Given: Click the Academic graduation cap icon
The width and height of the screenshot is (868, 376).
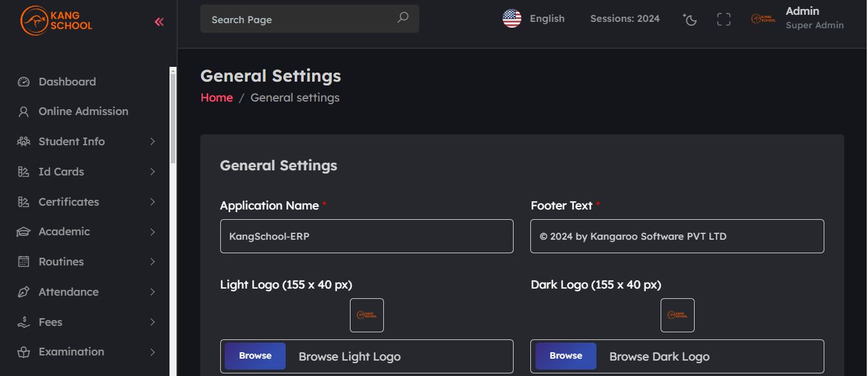Looking at the screenshot, I should click(x=24, y=231).
